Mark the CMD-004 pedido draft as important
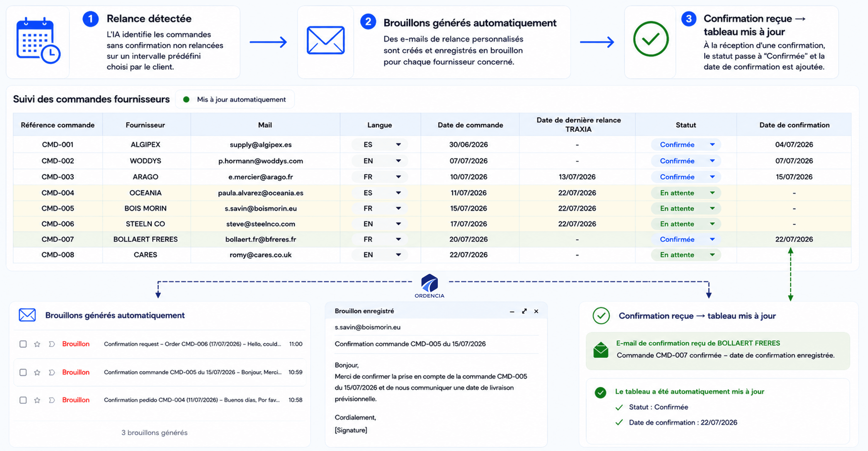Image resolution: width=868 pixels, height=451 pixels. (x=52, y=400)
